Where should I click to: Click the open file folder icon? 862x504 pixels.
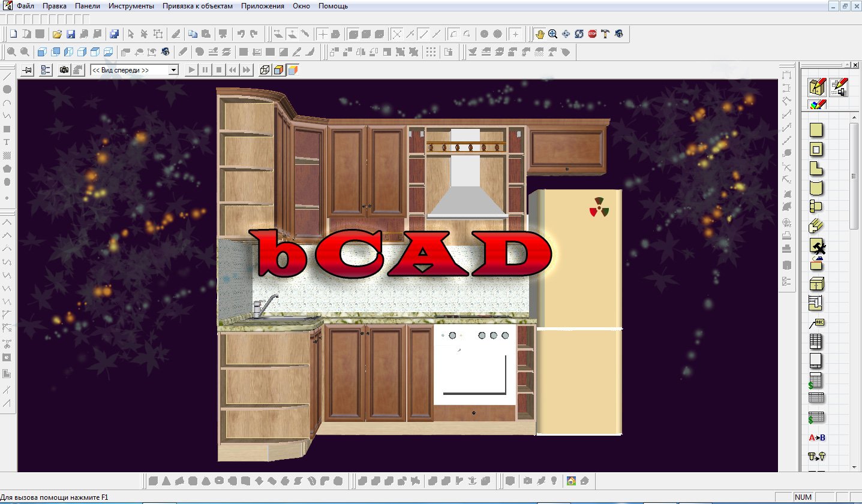click(x=57, y=34)
